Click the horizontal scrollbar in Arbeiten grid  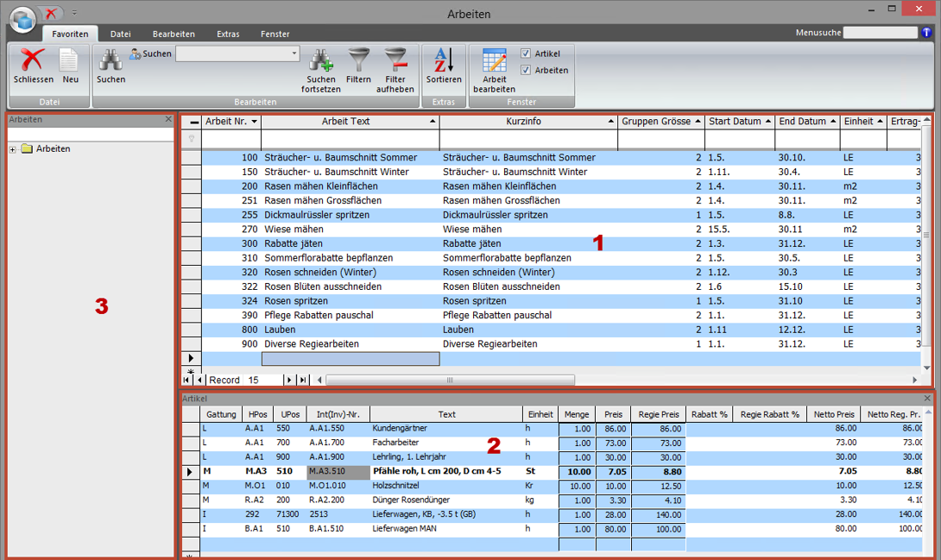click(x=449, y=380)
